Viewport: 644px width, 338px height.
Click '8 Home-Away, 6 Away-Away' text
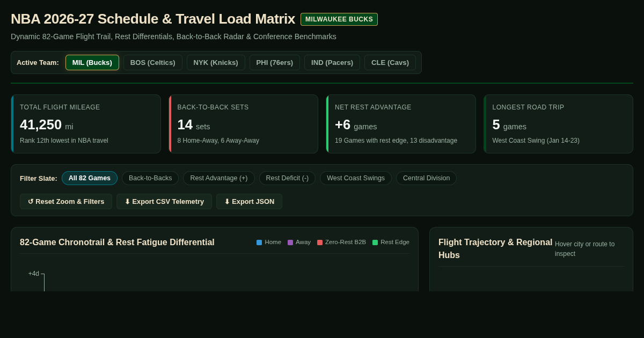(218, 141)
